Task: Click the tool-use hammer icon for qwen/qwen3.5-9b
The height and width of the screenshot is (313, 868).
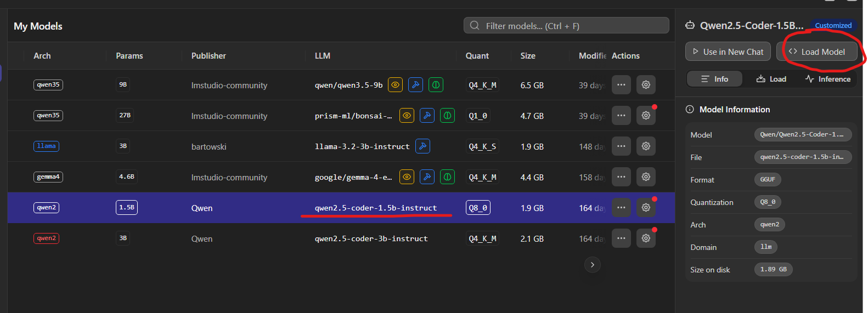Action: pyautogui.click(x=415, y=85)
